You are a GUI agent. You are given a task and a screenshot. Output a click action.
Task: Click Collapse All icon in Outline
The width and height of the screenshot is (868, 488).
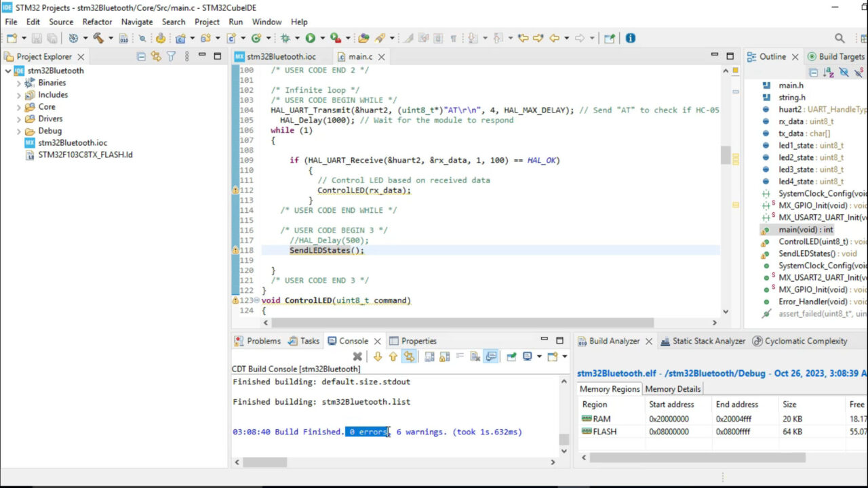pyautogui.click(x=813, y=72)
